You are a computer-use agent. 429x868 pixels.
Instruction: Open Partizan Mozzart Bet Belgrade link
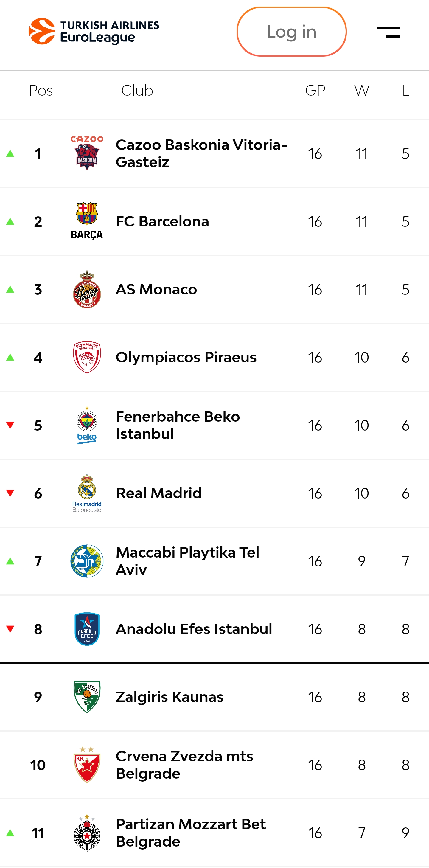191,833
